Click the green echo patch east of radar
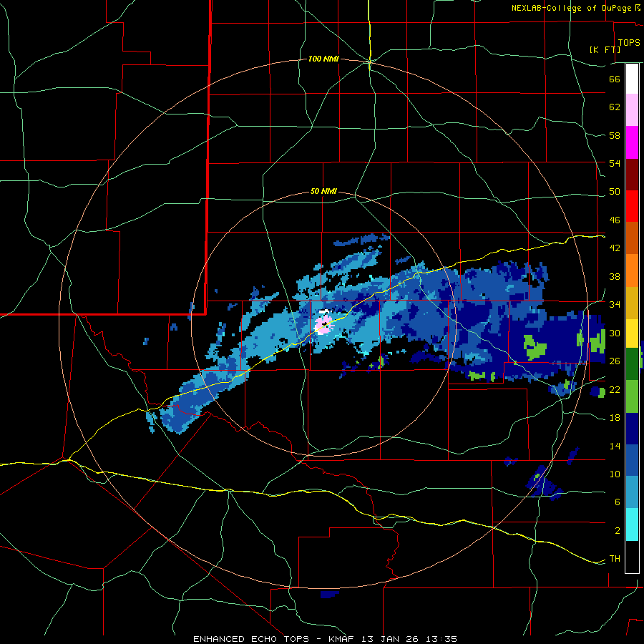Screen dimensions: 644x644 535,347
